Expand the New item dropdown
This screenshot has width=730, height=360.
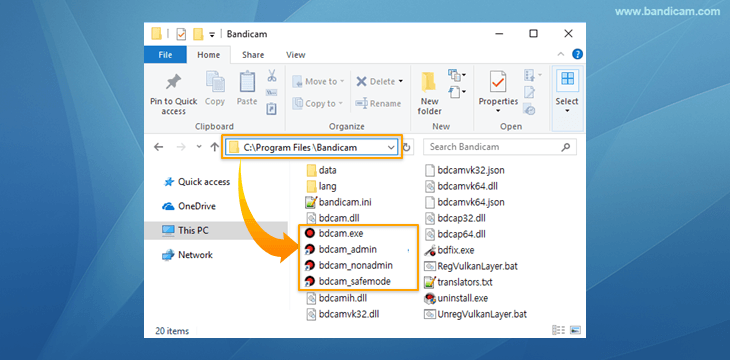[458, 75]
